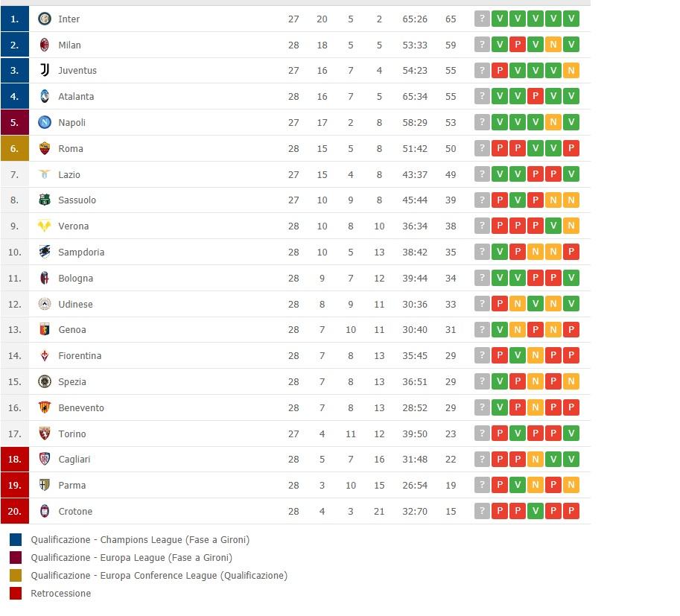Viewport: 680px width, 616px height.
Task: Open the Benevento team link
Action: pos(81,407)
